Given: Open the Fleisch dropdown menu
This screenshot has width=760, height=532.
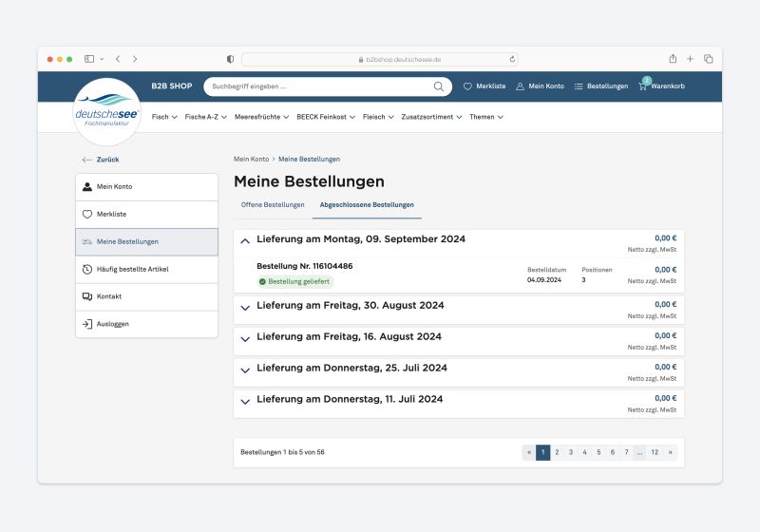Looking at the screenshot, I should coord(378,117).
